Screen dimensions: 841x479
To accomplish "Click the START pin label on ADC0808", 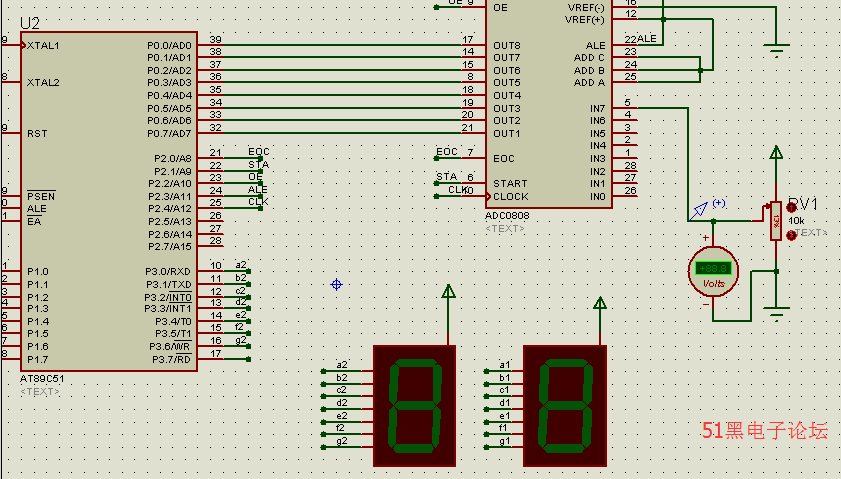I will (510, 183).
